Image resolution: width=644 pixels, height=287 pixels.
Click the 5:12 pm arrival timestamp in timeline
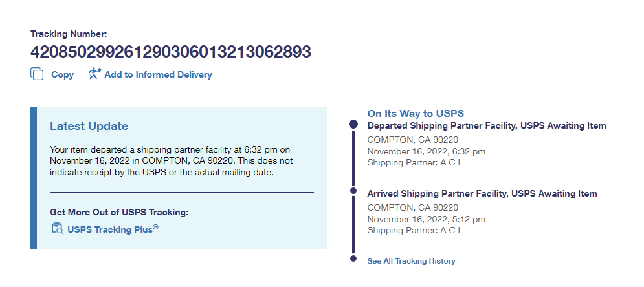pyautogui.click(x=426, y=219)
